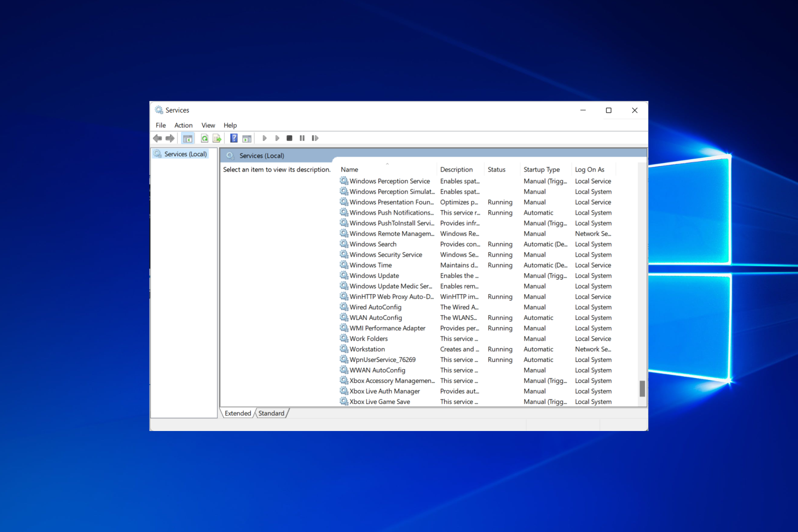Switch to the Standard tab

(271, 413)
